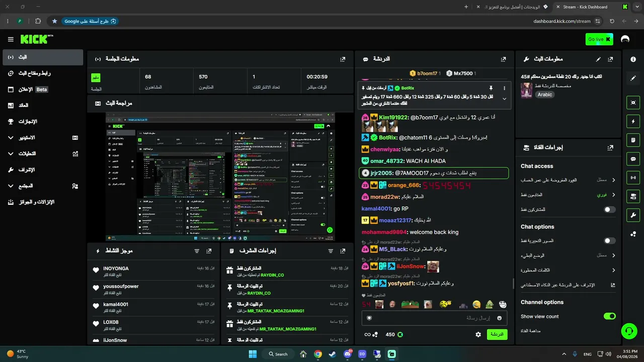
Task: Click the stream preview thumbnail
Action: tap(220, 176)
